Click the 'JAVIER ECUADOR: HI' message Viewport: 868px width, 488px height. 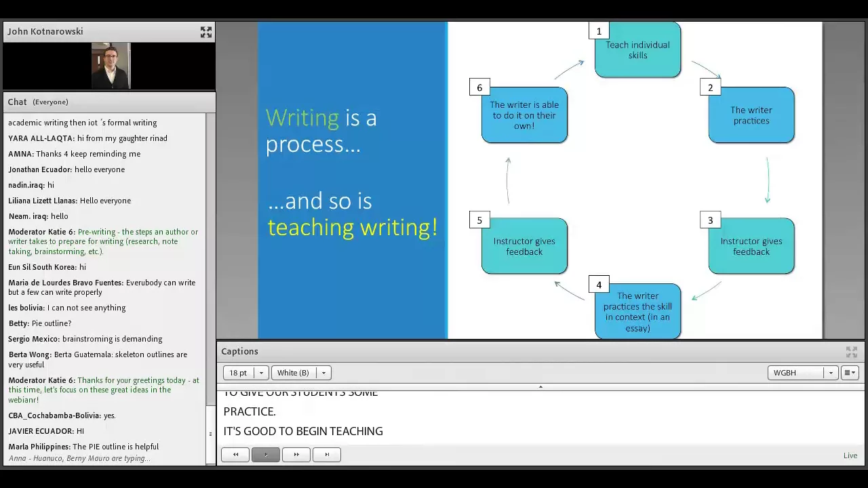[46, 431]
